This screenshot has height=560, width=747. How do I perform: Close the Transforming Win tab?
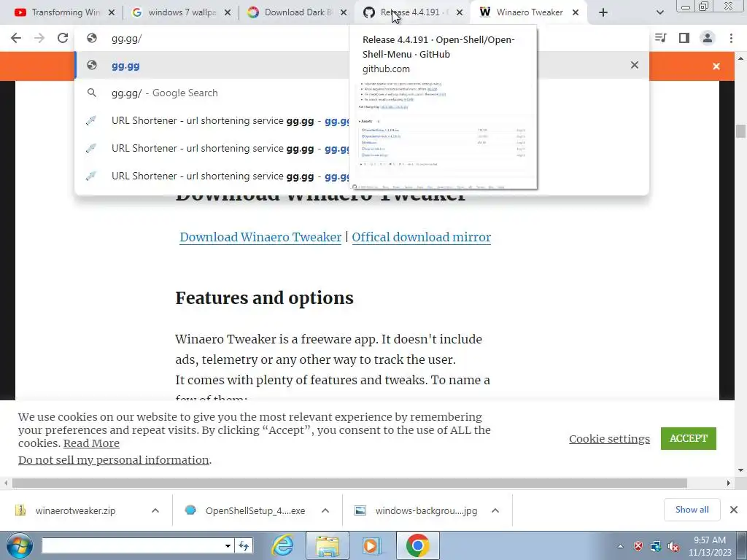point(112,12)
